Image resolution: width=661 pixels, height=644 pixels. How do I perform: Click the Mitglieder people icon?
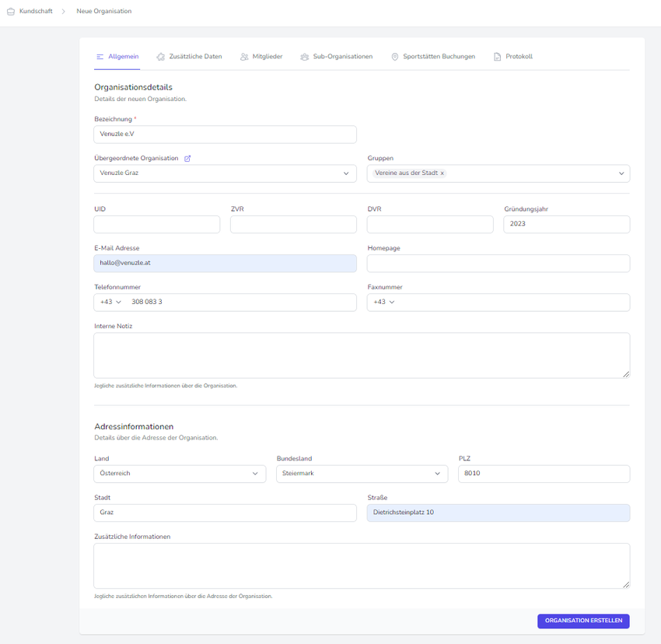[x=244, y=57]
